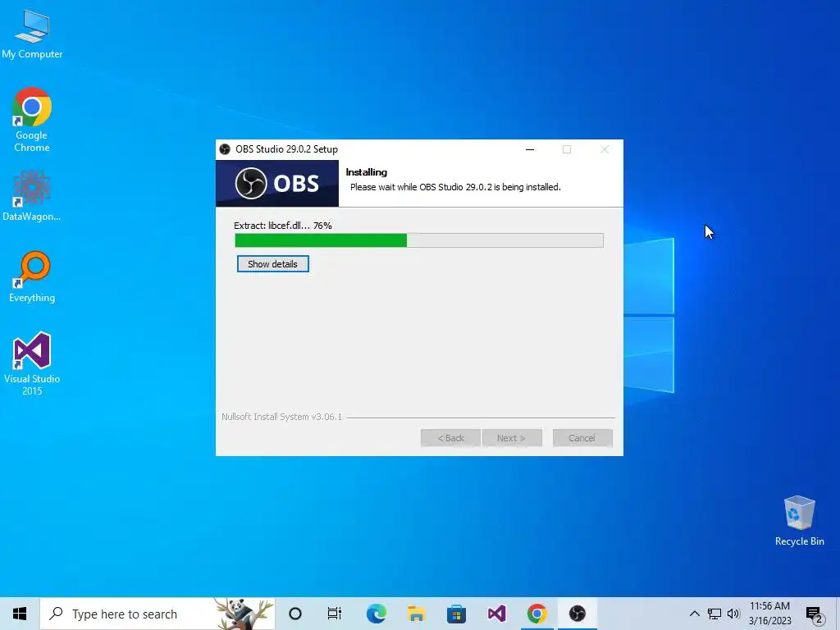Click Show details in OBS Setup
This screenshot has height=630, width=840.
coord(272,264)
